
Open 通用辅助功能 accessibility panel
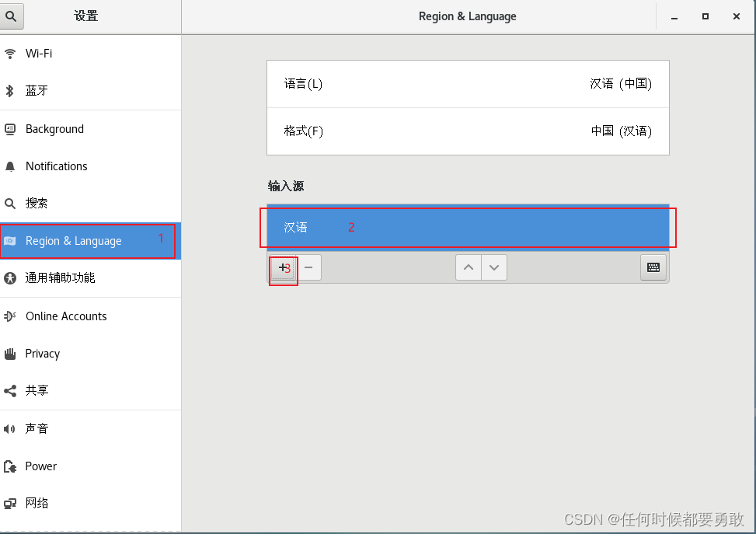click(x=91, y=277)
